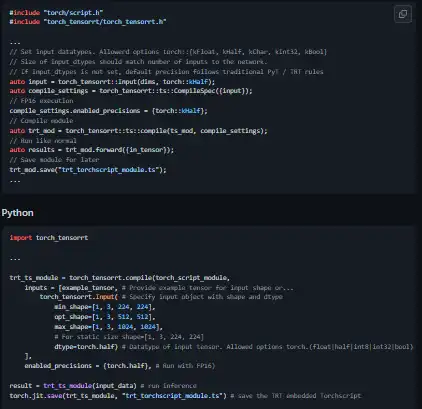Screen dimensions: 422x409
Task: Click the opt_shape parameter line
Action: (x=105, y=317)
